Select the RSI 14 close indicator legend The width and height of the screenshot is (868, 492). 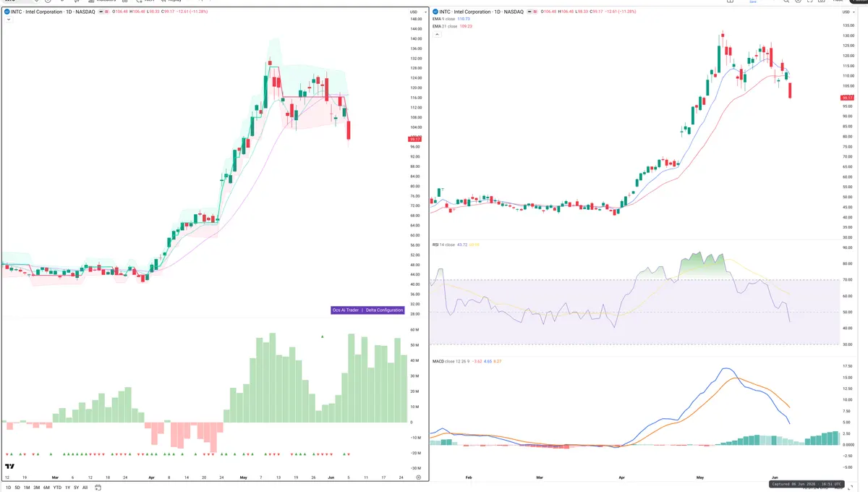coord(455,245)
